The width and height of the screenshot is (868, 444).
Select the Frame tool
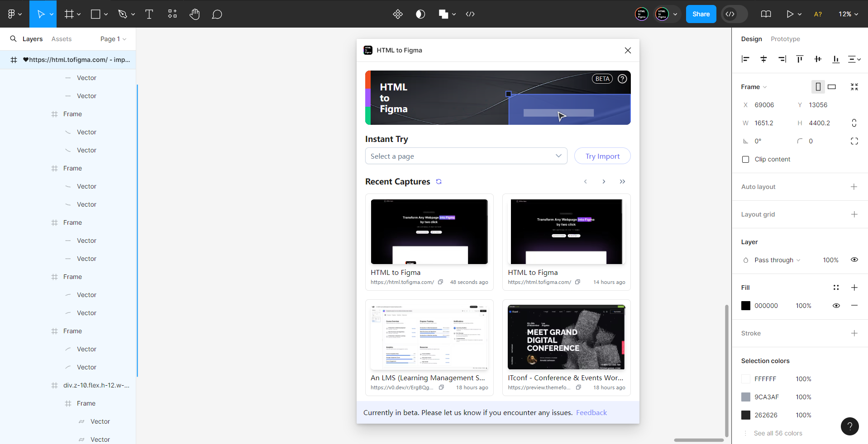pyautogui.click(x=69, y=14)
